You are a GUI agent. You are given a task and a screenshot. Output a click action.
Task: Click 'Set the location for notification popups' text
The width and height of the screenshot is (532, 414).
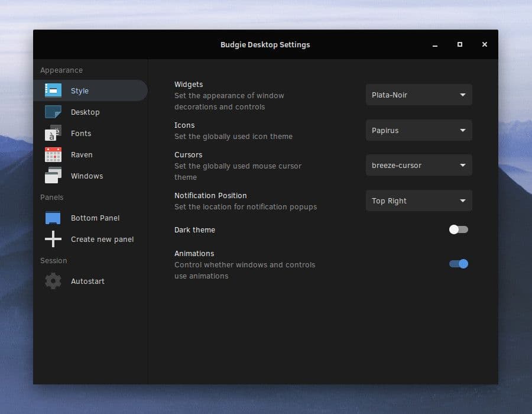click(246, 206)
